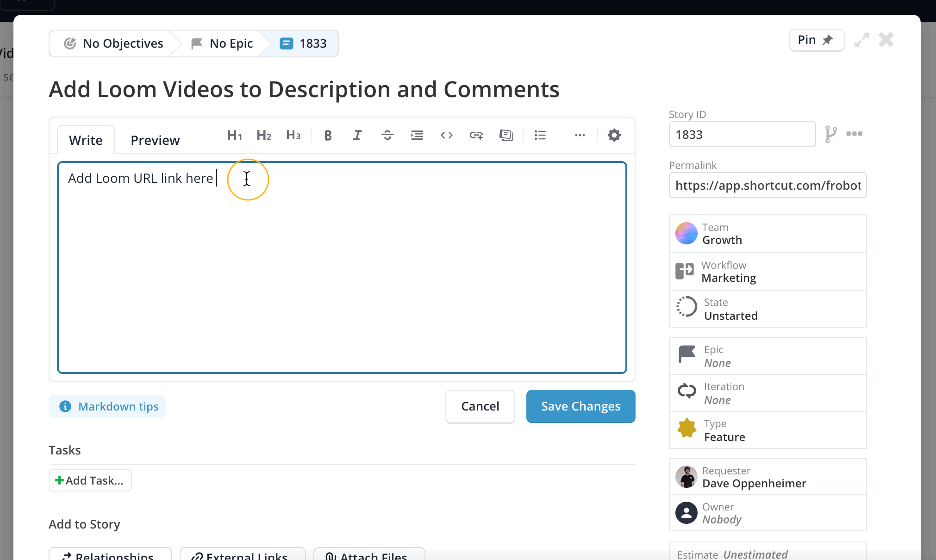
Task: Toggle bold formatting
Action: [328, 135]
